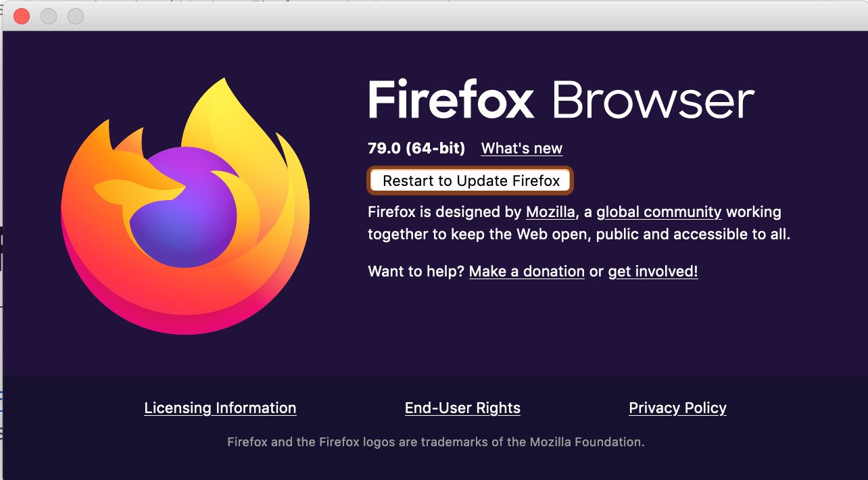Click the Make a donation link

coord(527,271)
